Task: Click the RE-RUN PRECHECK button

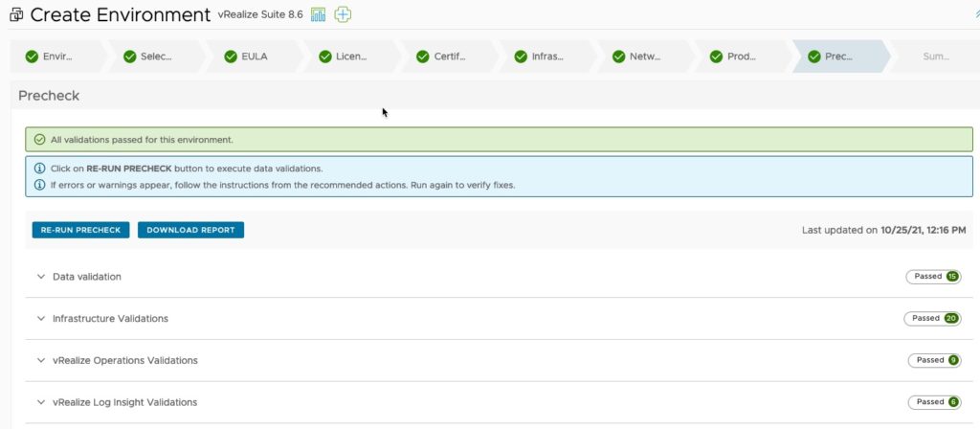Action: coord(80,230)
